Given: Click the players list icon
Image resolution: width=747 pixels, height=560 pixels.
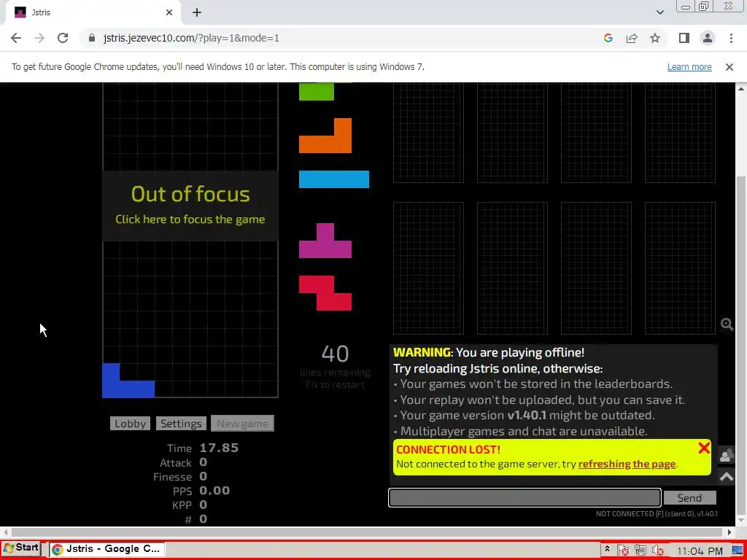Looking at the screenshot, I should pos(727,455).
